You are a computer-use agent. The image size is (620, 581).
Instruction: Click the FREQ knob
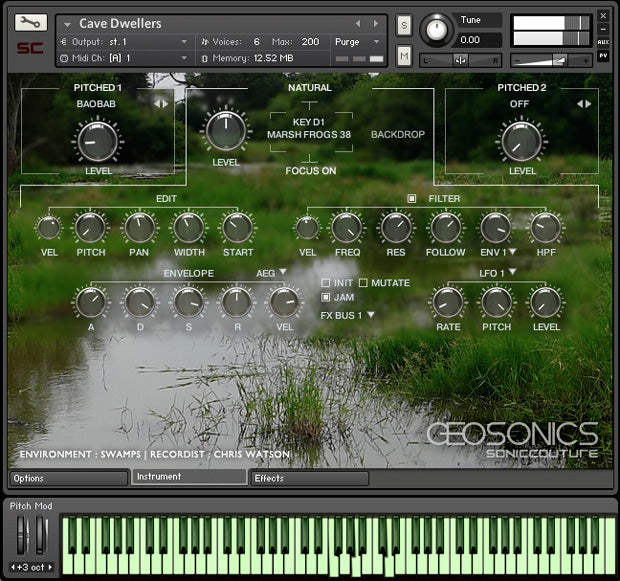tap(347, 228)
